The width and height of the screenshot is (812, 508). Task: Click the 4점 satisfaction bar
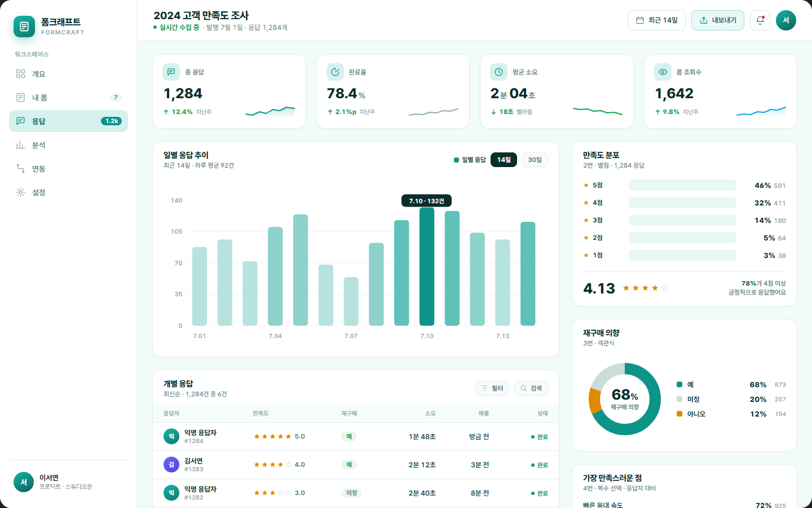pos(682,203)
